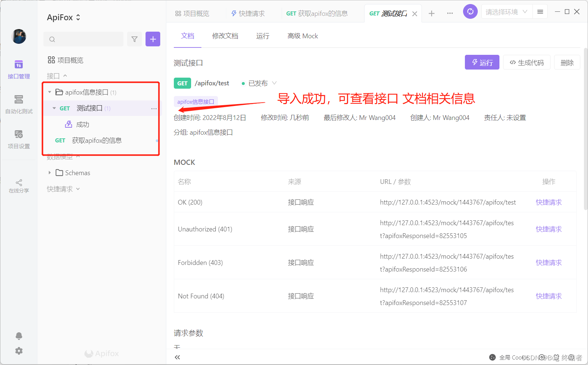Open the notification bell
The width and height of the screenshot is (588, 365).
[x=19, y=336]
